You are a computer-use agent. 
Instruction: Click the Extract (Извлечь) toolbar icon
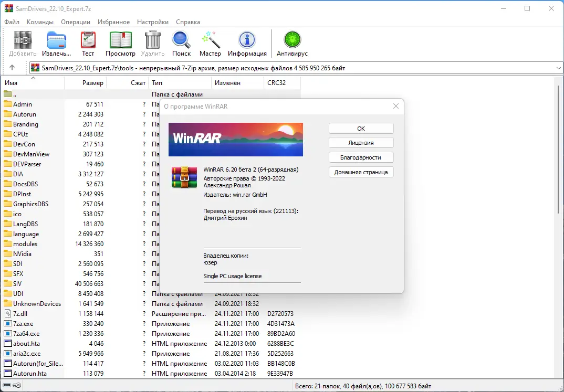pyautogui.click(x=57, y=40)
